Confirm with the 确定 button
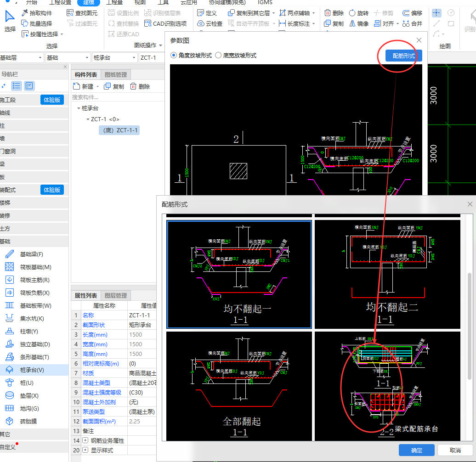 (416, 450)
